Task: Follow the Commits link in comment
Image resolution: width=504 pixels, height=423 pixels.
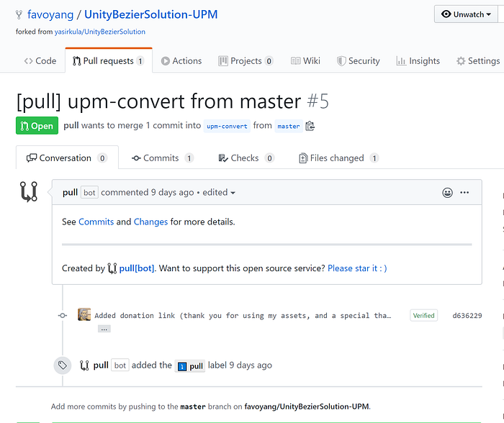Action: click(96, 222)
